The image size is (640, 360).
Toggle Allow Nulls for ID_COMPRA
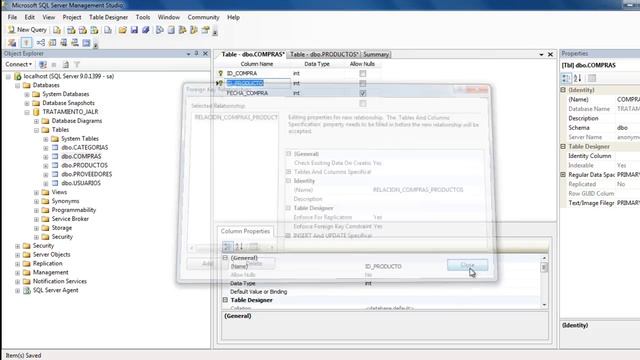pyautogui.click(x=362, y=73)
